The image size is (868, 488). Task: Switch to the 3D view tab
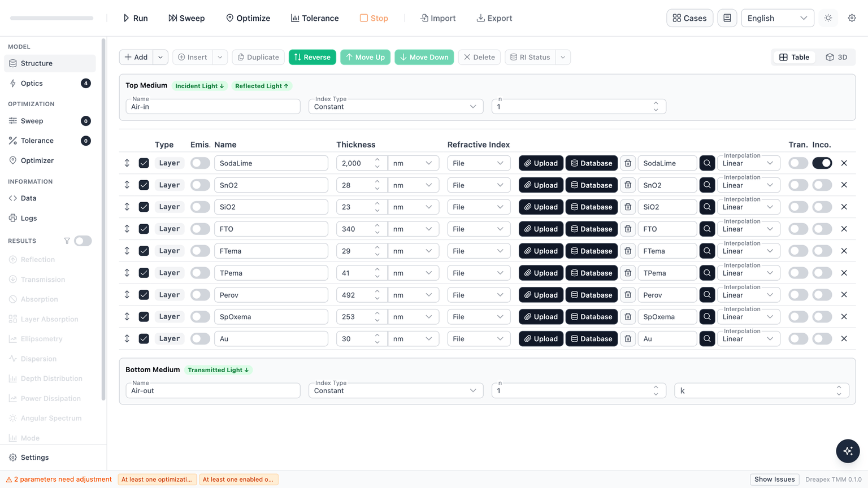[836, 57]
